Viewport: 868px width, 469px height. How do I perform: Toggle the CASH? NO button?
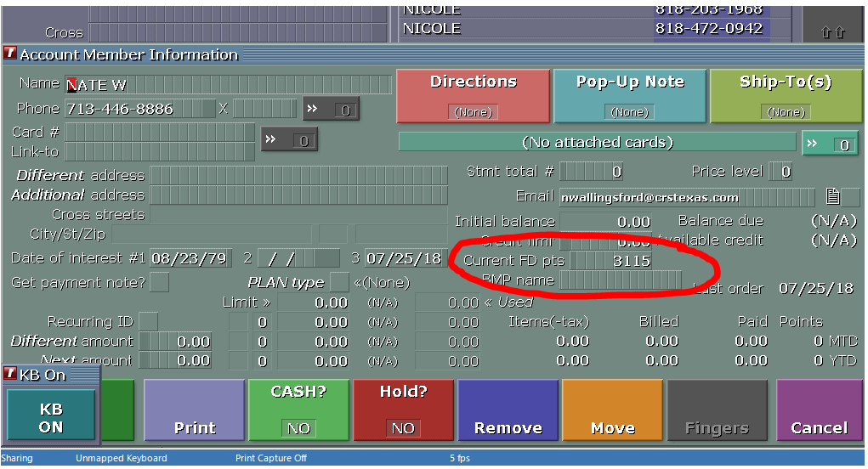coord(298,410)
